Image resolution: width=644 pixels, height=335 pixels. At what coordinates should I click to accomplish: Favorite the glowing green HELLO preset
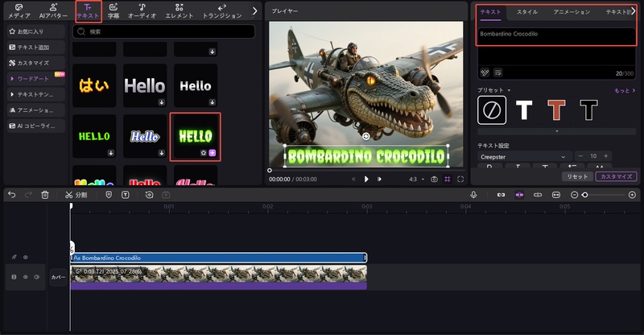(204, 153)
